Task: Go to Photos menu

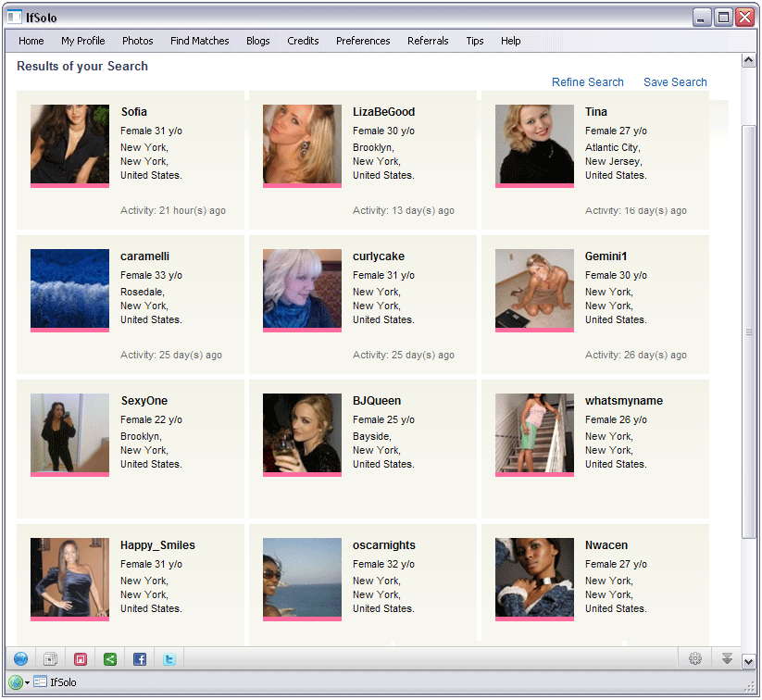Action: (138, 41)
